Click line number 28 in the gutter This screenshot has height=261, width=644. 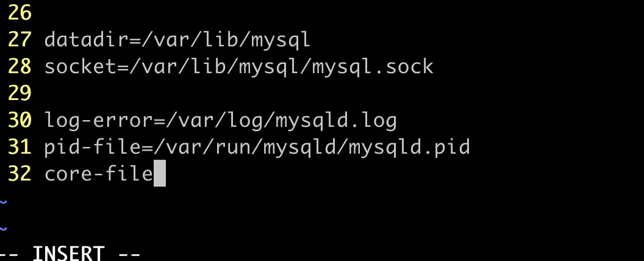(20, 66)
